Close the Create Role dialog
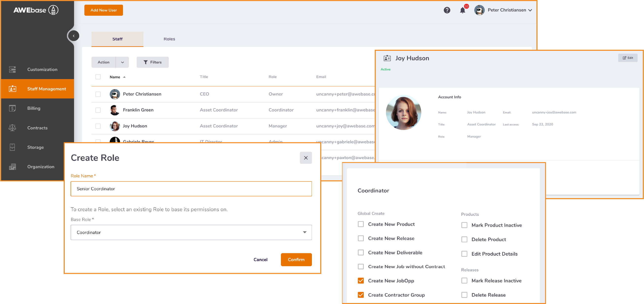Screen dimensions: 644x304 (x=306, y=158)
